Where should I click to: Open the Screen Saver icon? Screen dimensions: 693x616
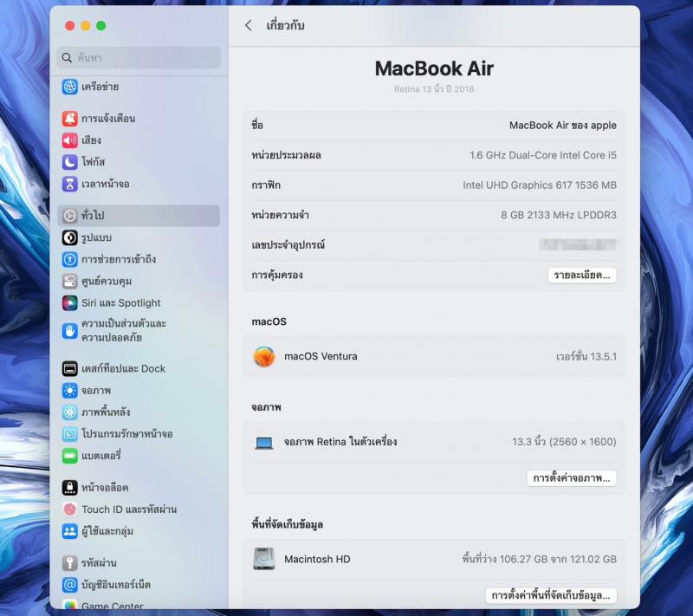coord(70,434)
